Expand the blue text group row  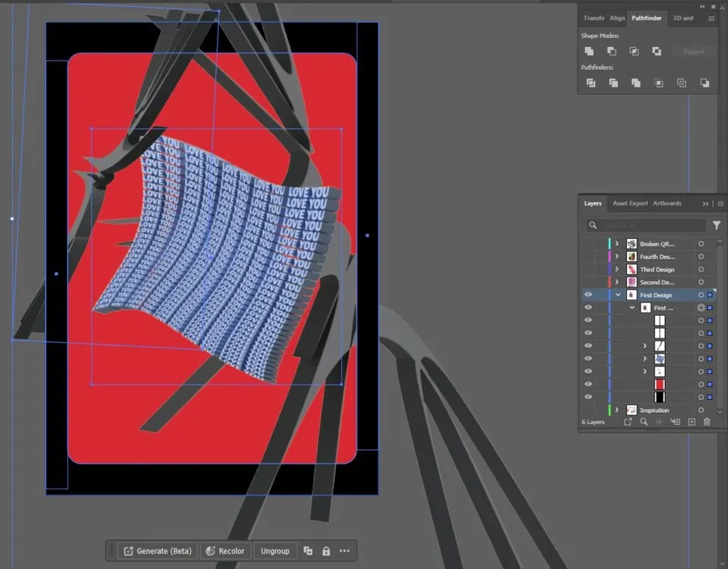pos(645,359)
